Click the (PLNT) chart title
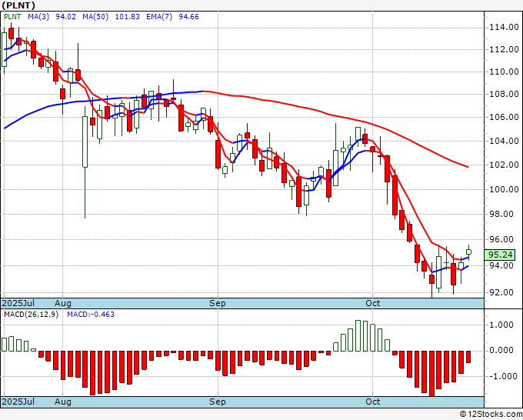The width and height of the screenshot is (523, 420). [18, 5]
